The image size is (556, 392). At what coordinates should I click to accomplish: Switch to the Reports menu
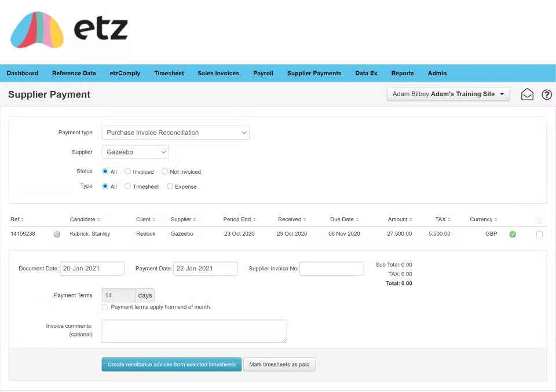[x=402, y=73]
